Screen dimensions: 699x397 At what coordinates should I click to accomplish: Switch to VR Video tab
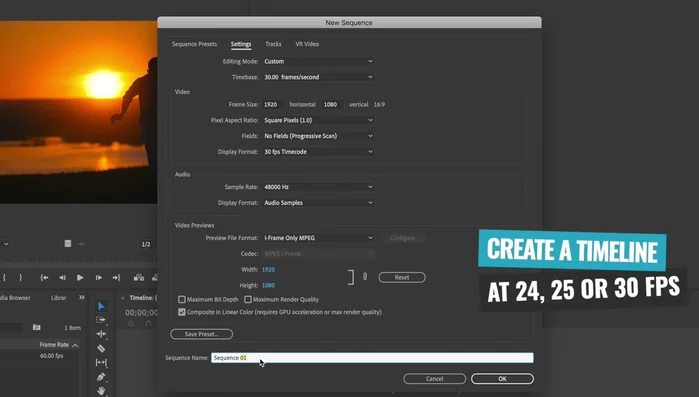click(x=307, y=44)
